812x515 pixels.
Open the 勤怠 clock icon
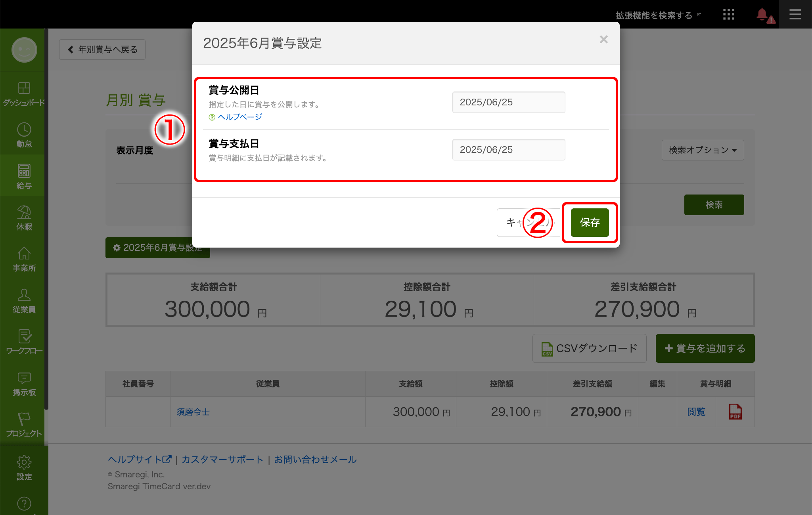point(24,130)
